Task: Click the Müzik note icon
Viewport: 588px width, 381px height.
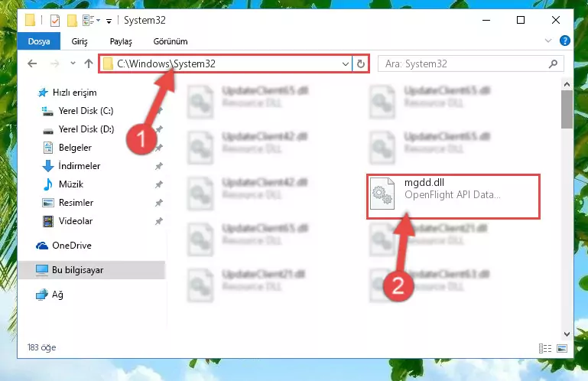Action: (48, 184)
